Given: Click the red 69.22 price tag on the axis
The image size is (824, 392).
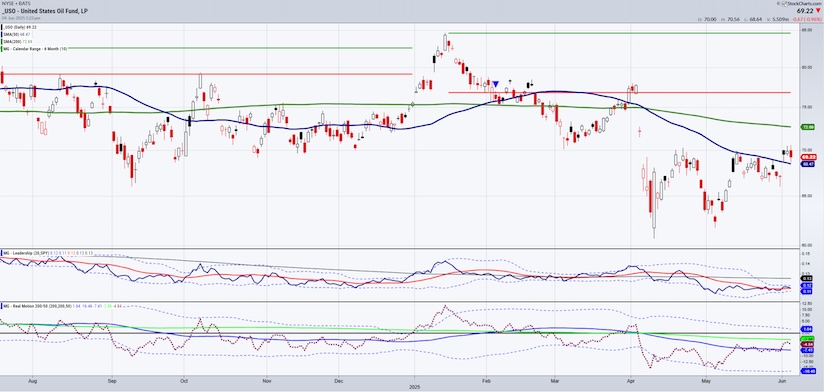Looking at the screenshot, I should pyautogui.click(x=808, y=157).
